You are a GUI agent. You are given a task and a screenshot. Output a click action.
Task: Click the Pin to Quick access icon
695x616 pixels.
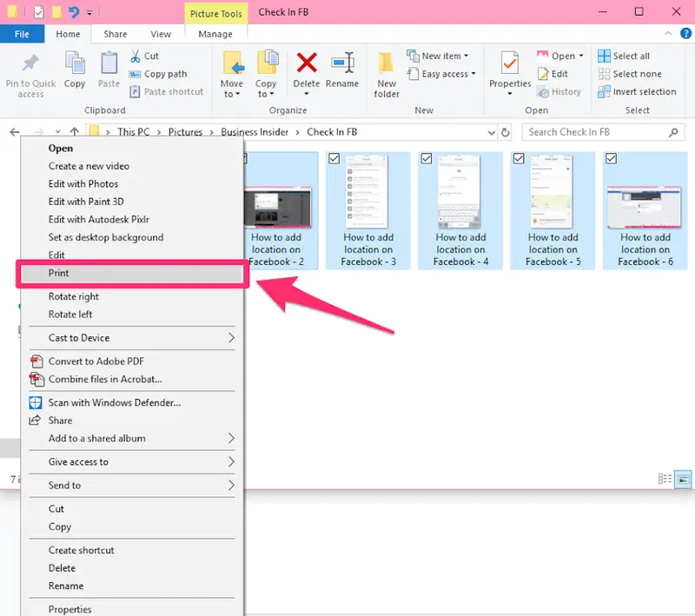click(30, 70)
